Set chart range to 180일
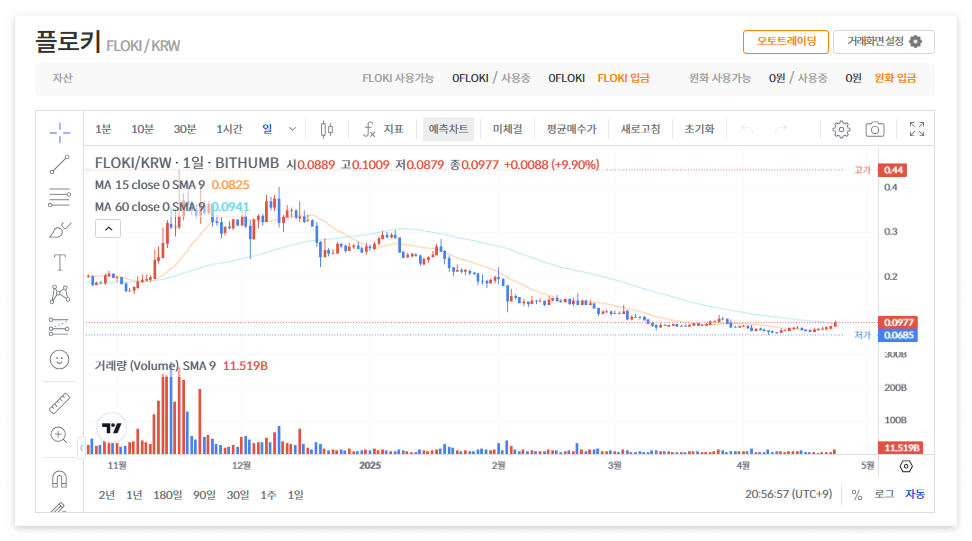 click(x=167, y=495)
